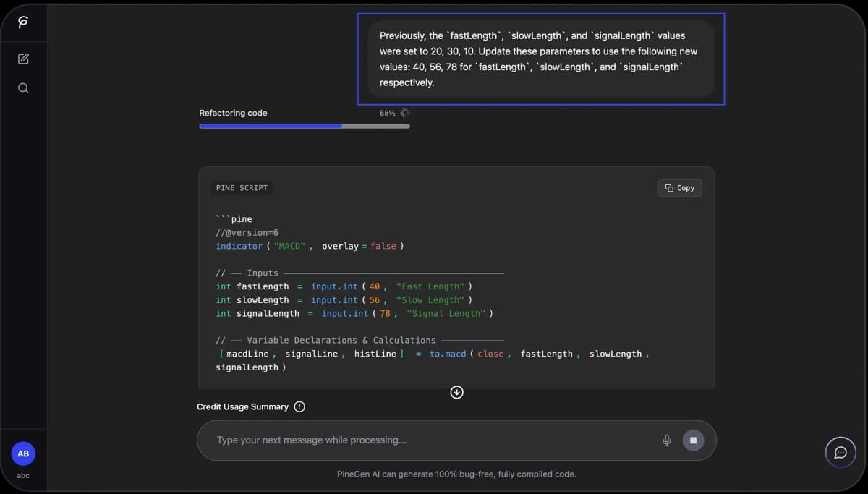Screen dimensions: 868x494
Task: Open the support chat bubble icon
Action: coord(841,452)
